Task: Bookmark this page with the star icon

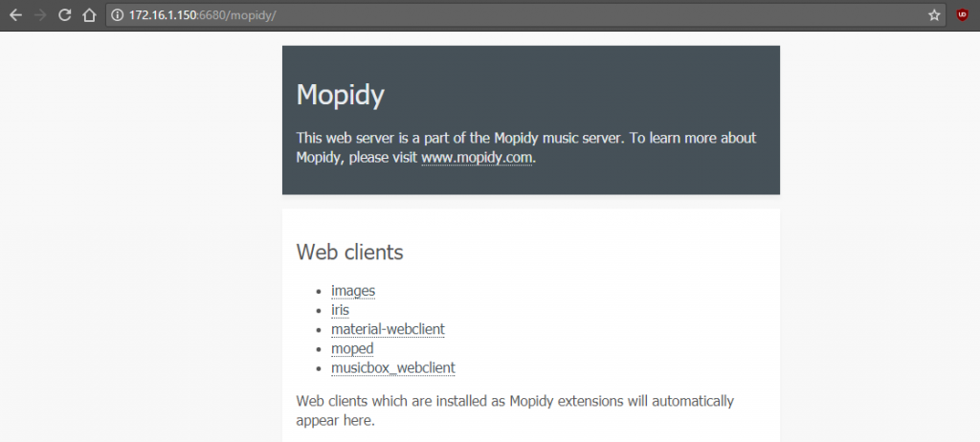Action: pyautogui.click(x=934, y=15)
